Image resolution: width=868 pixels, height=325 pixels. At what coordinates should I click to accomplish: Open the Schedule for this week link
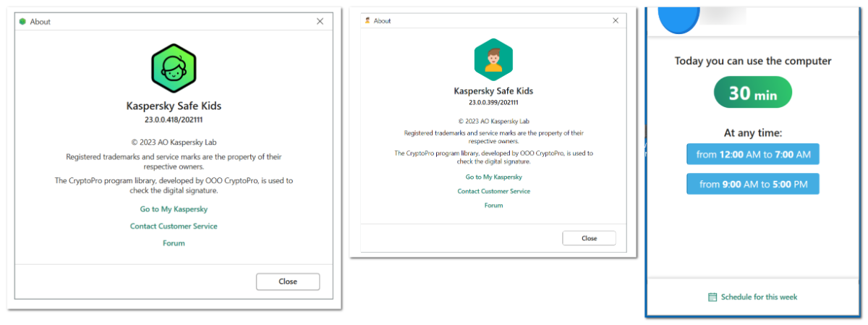(x=759, y=297)
